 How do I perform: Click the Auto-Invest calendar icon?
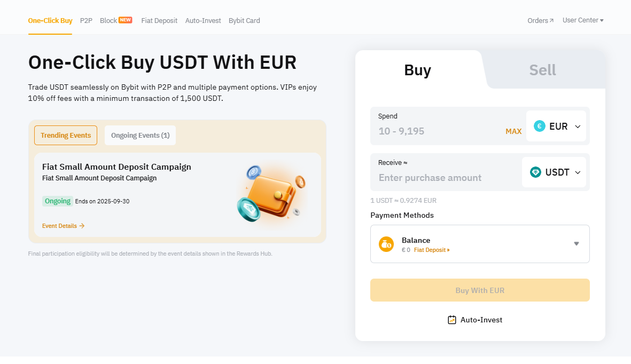(x=452, y=320)
